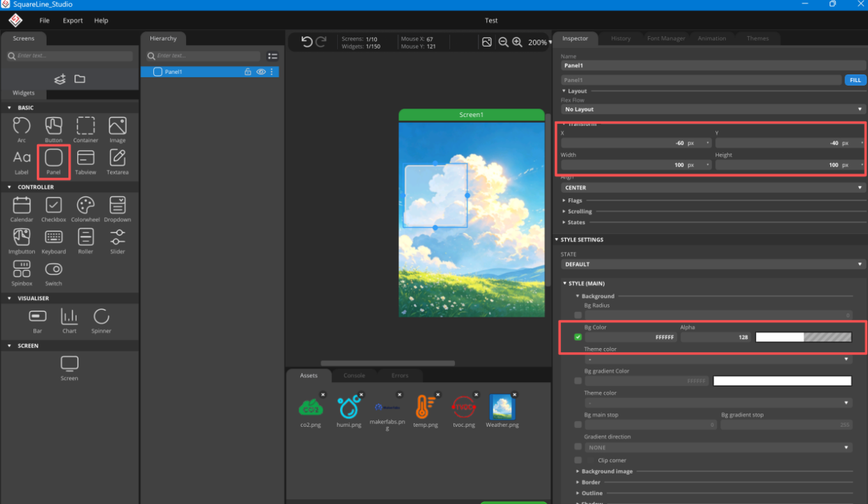Open the Help menu
Image resolution: width=868 pixels, height=504 pixels.
coord(102,20)
